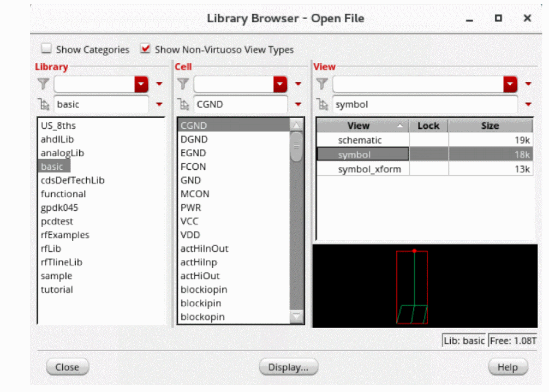Click the Library filter funnel icon
This screenshot has height=392, width=549.
click(x=44, y=84)
